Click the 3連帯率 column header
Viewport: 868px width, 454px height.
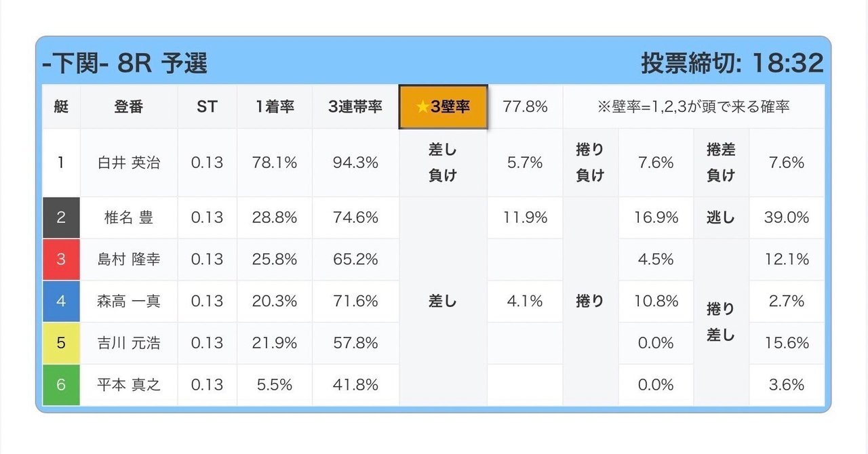pos(355,107)
